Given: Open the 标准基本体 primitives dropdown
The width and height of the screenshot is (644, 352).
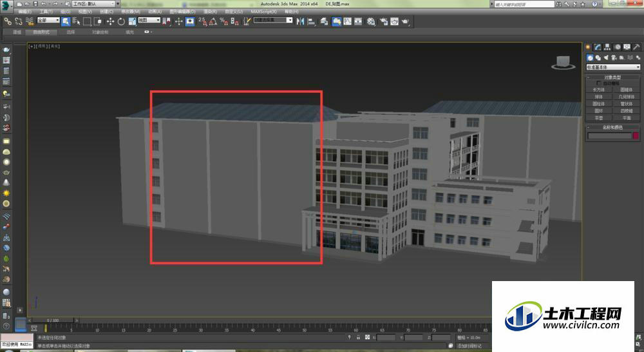Looking at the screenshot, I should point(613,67).
